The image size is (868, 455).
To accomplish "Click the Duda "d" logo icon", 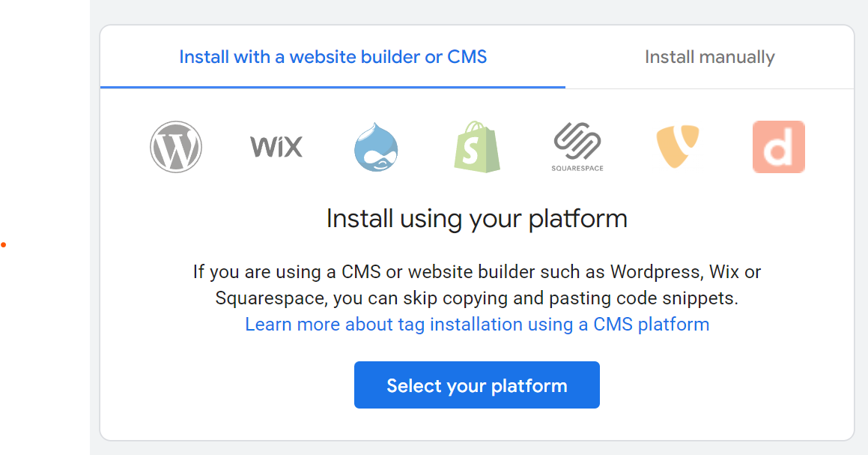I will [x=779, y=147].
